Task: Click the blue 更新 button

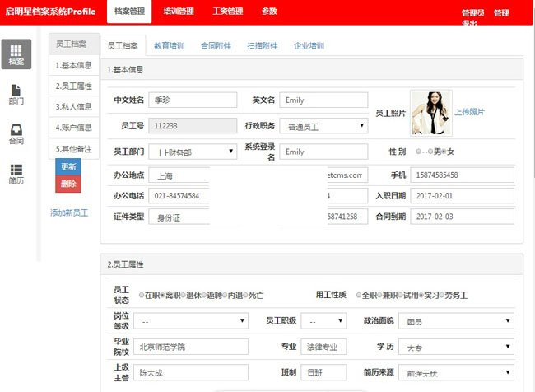Action: point(68,167)
